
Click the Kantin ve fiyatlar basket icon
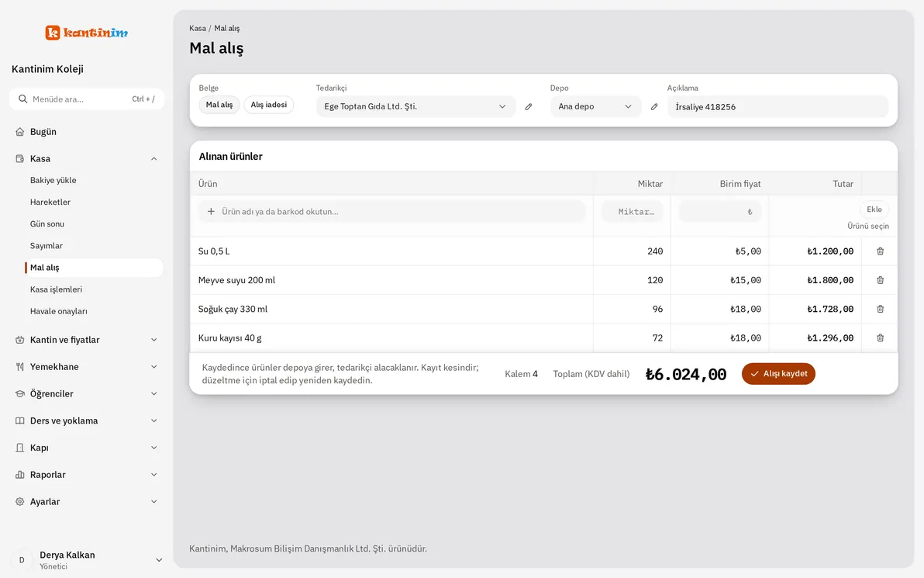click(x=20, y=340)
